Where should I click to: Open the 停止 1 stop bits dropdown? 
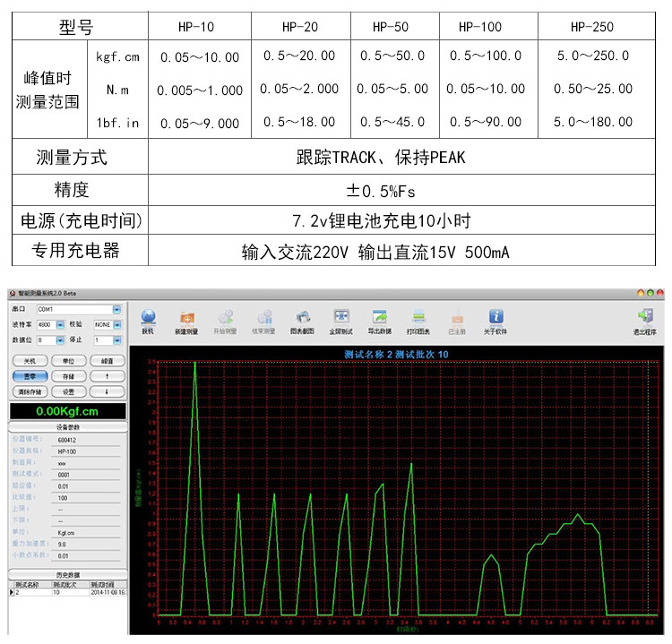(117, 340)
